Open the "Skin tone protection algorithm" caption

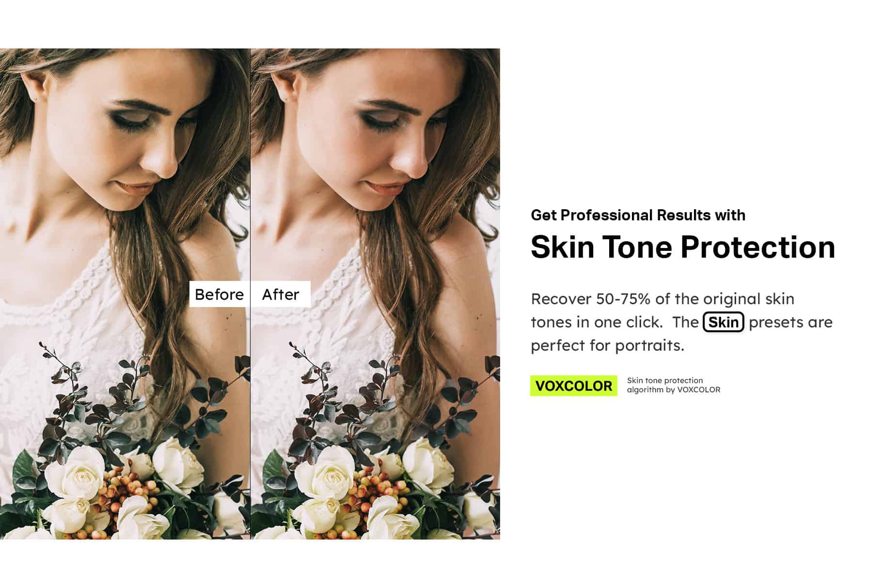click(674, 385)
